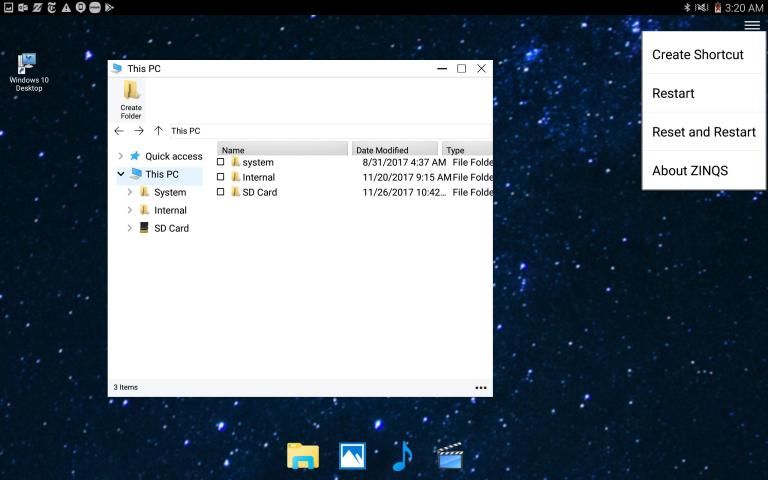Expand the SD Card tree node
768x480 pixels.
click(130, 228)
